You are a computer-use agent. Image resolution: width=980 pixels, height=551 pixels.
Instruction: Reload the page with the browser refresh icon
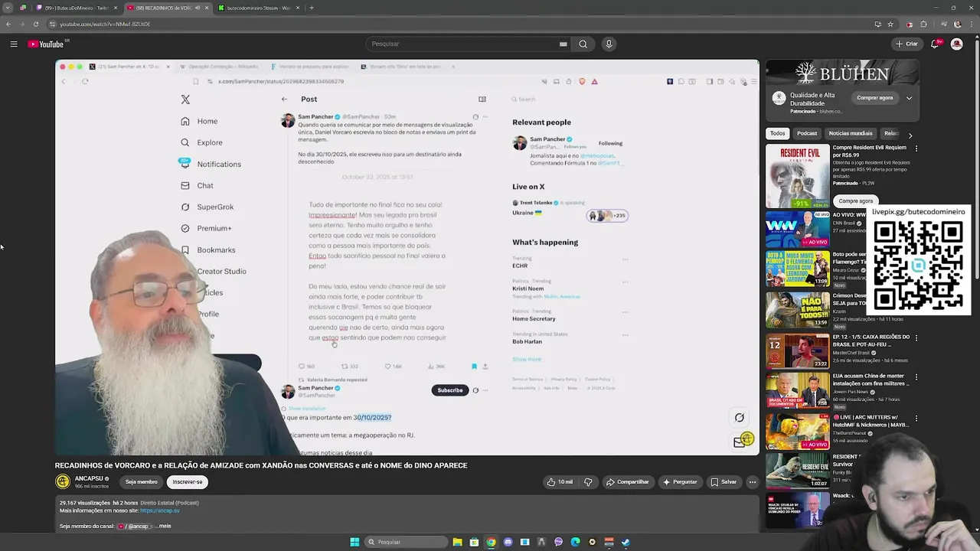point(36,24)
